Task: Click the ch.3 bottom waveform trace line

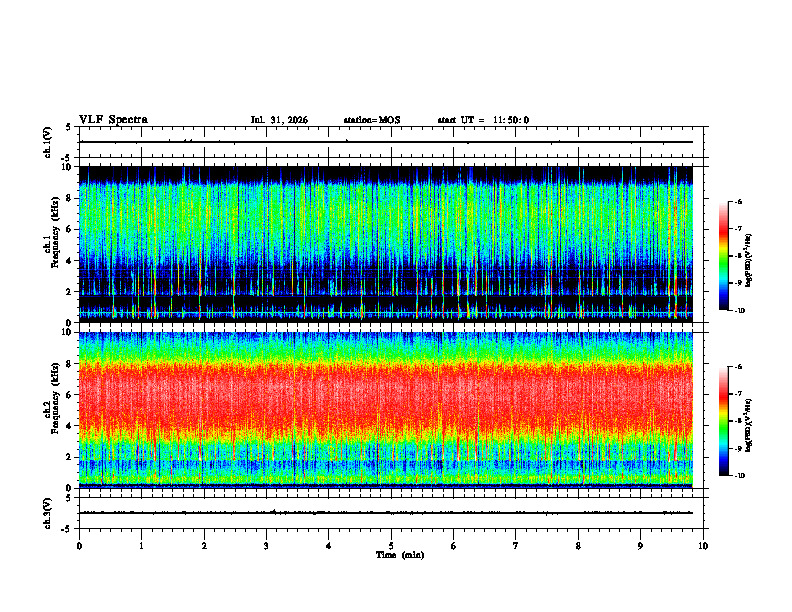Action: [386, 513]
